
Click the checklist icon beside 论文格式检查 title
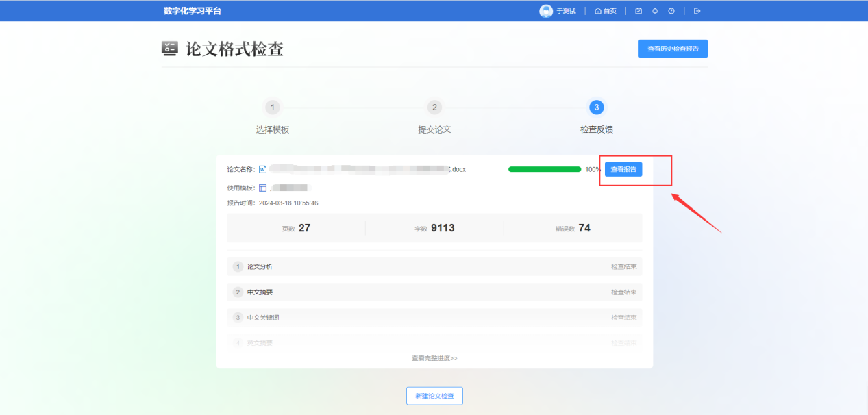click(169, 49)
